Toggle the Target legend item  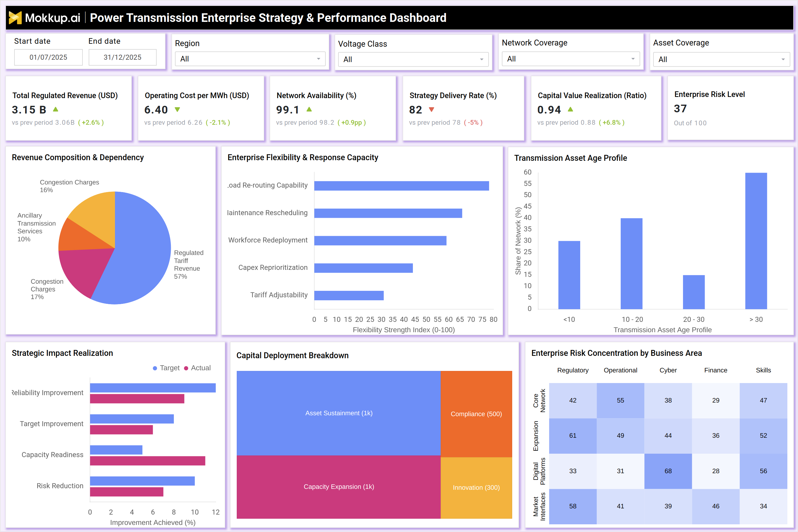pos(166,368)
